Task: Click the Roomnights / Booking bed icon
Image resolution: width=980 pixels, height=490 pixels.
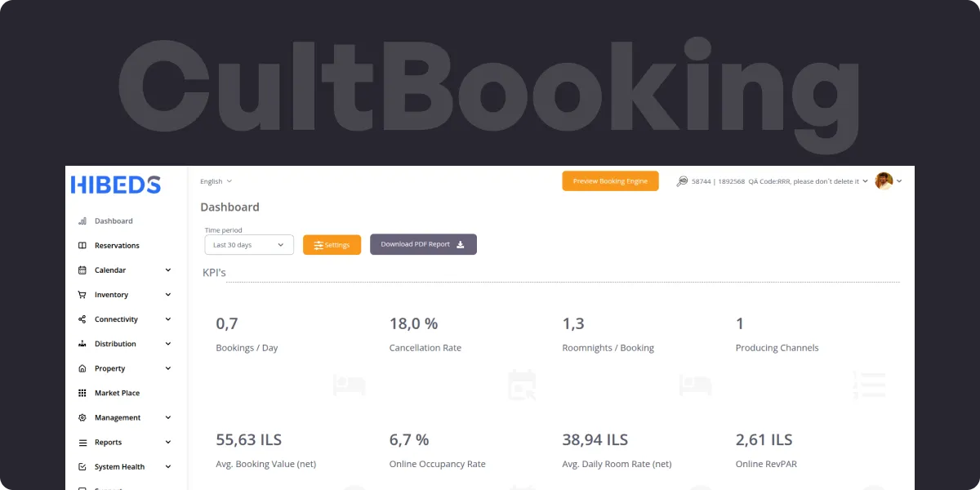Action: [696, 385]
